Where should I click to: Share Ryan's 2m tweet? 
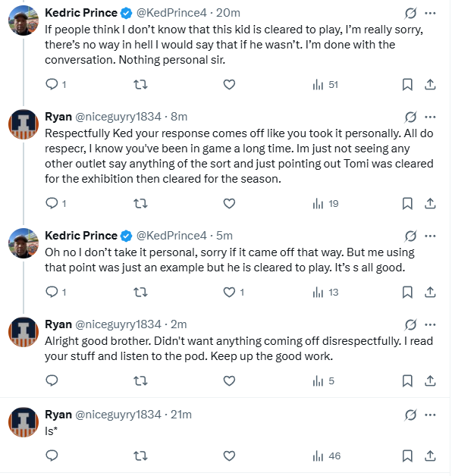click(x=429, y=381)
